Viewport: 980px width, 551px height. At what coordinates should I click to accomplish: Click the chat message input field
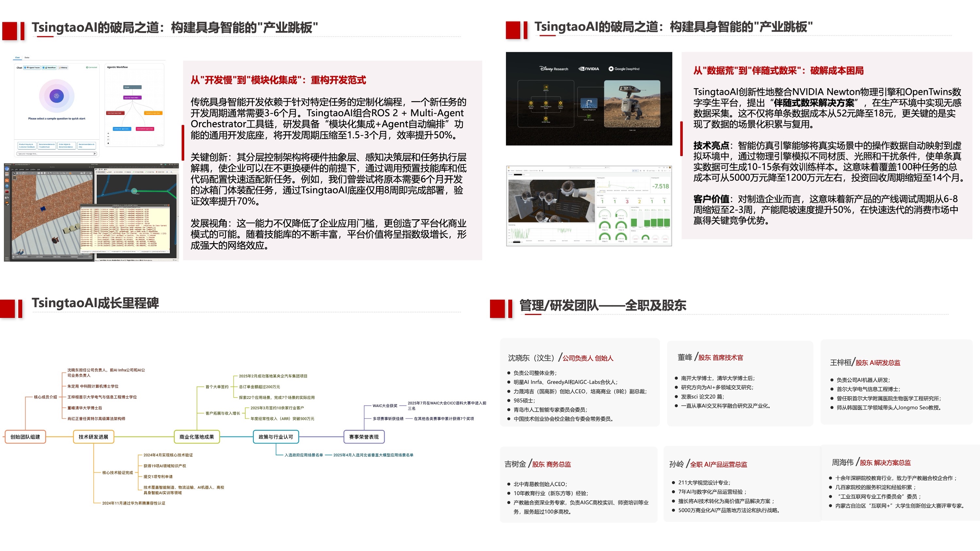[53, 154]
